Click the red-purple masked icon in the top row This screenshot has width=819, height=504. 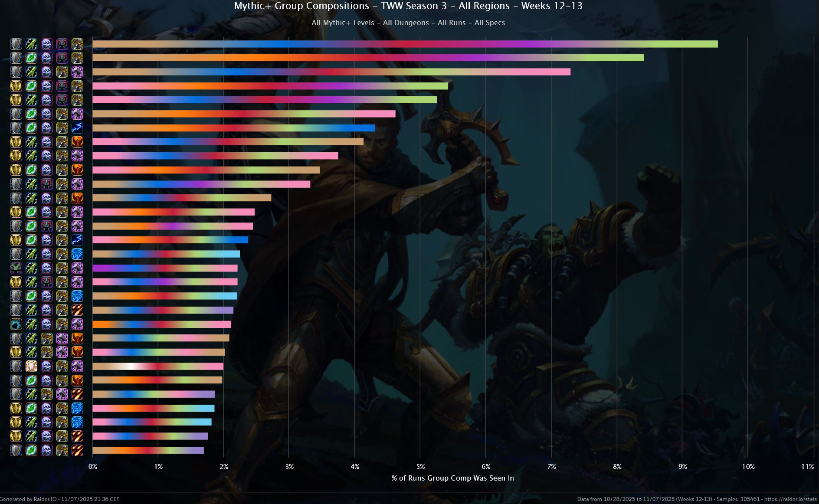coord(62,44)
